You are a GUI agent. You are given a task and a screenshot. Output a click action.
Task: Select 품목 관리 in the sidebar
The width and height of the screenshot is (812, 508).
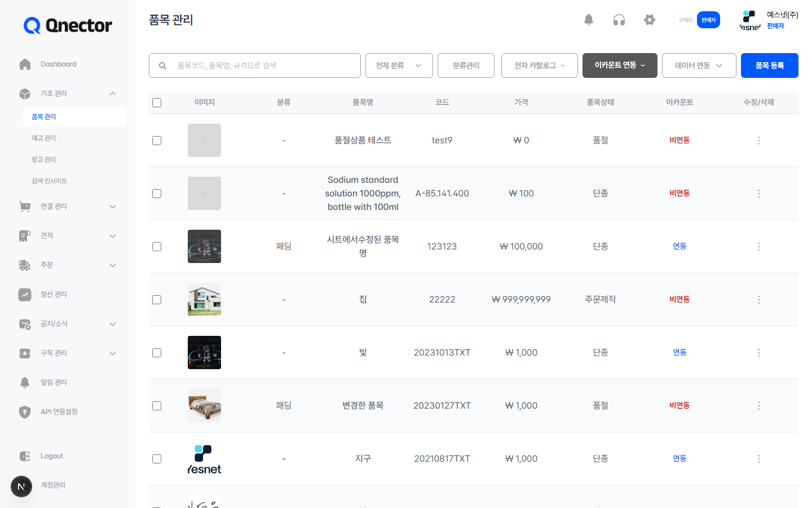click(x=74, y=117)
